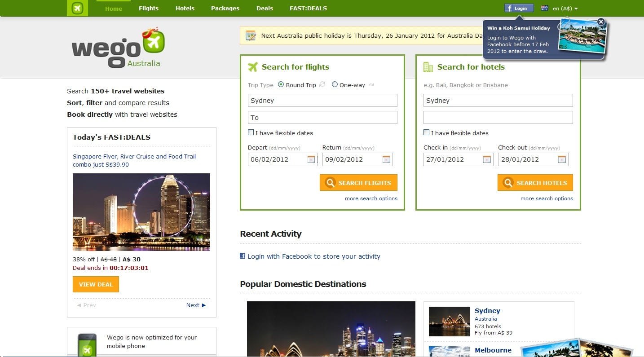Open more search options for hotels
Screen dimensions: 644x357
[547, 198]
